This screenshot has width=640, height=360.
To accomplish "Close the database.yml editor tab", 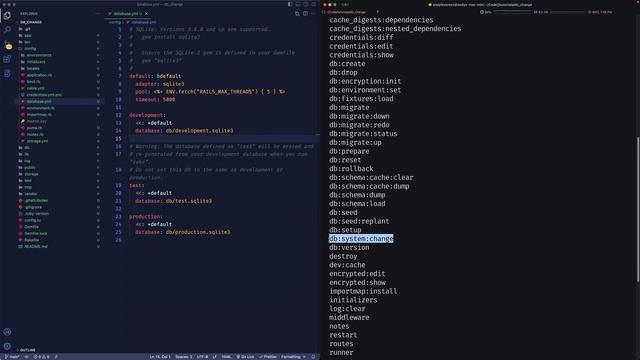I will 146,14.
